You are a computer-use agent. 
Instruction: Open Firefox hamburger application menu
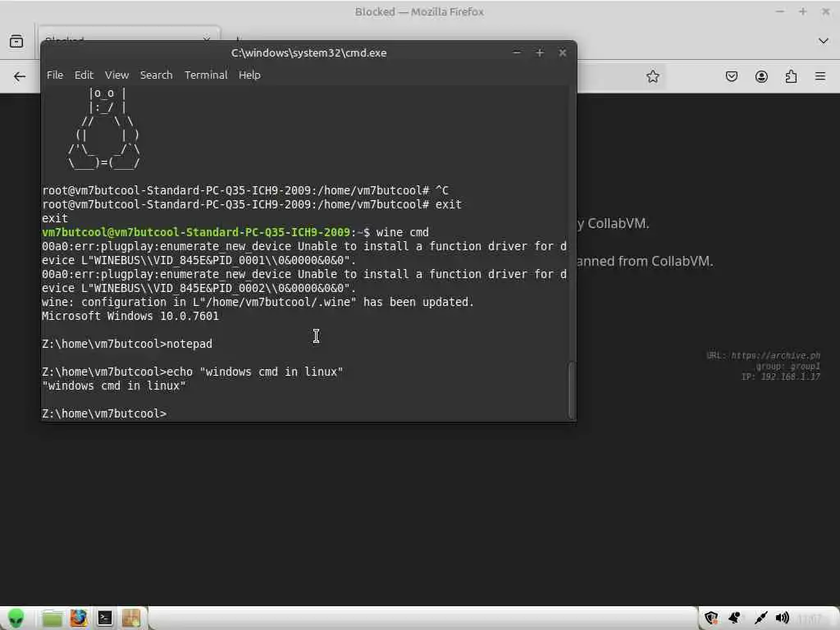[820, 76]
